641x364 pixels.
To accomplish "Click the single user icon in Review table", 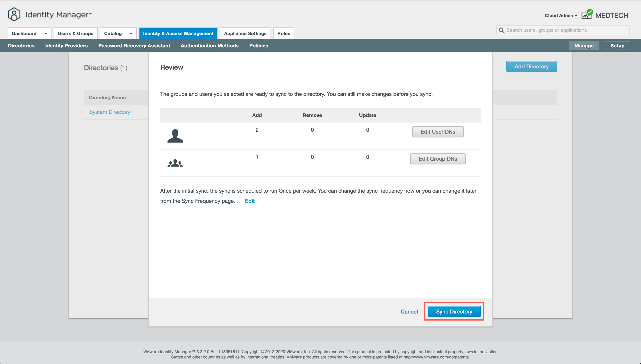I will pyautogui.click(x=175, y=136).
